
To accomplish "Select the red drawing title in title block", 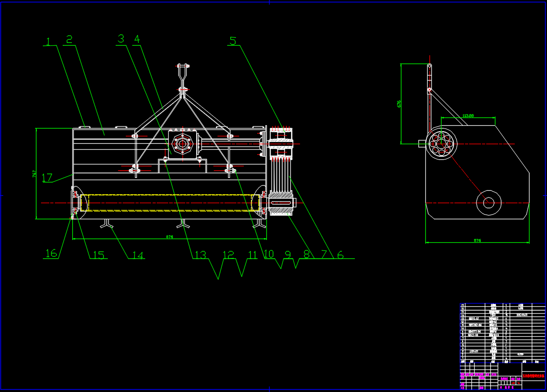I will point(533,376).
